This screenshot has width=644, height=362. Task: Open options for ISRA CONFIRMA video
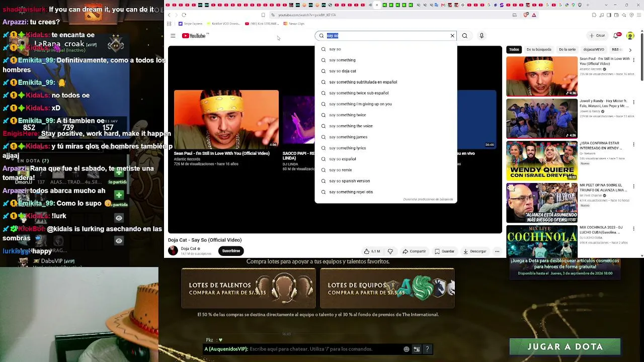point(633,144)
